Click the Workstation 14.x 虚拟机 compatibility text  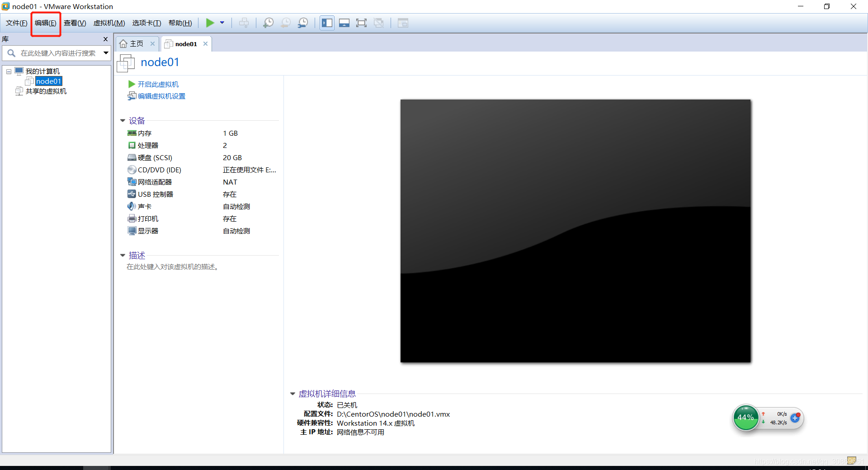376,423
